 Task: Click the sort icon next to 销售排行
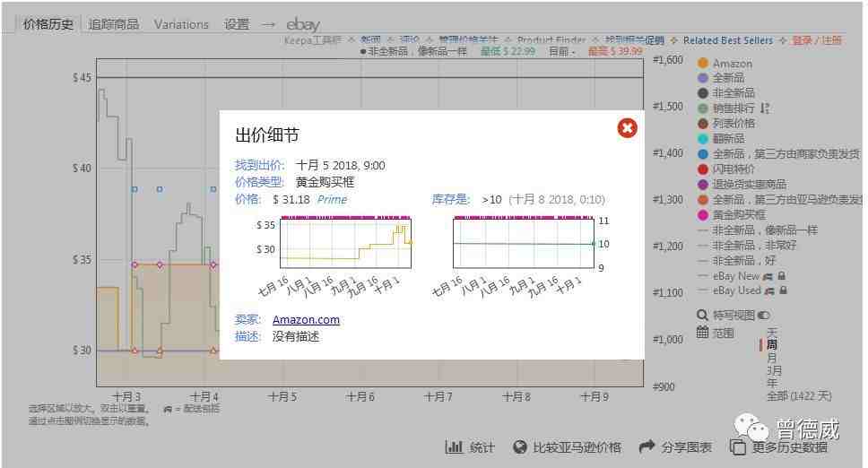pyautogui.click(x=765, y=108)
